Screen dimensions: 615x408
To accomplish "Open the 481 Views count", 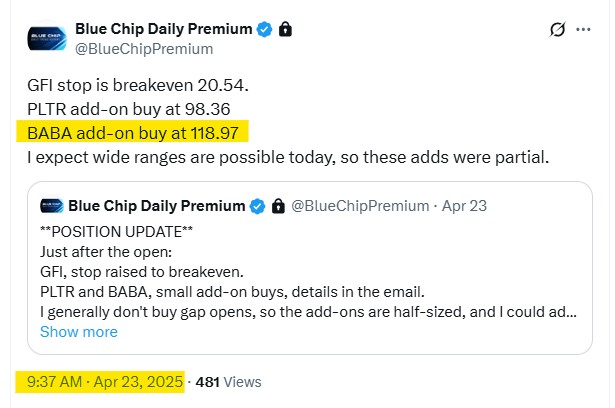I will [229, 382].
